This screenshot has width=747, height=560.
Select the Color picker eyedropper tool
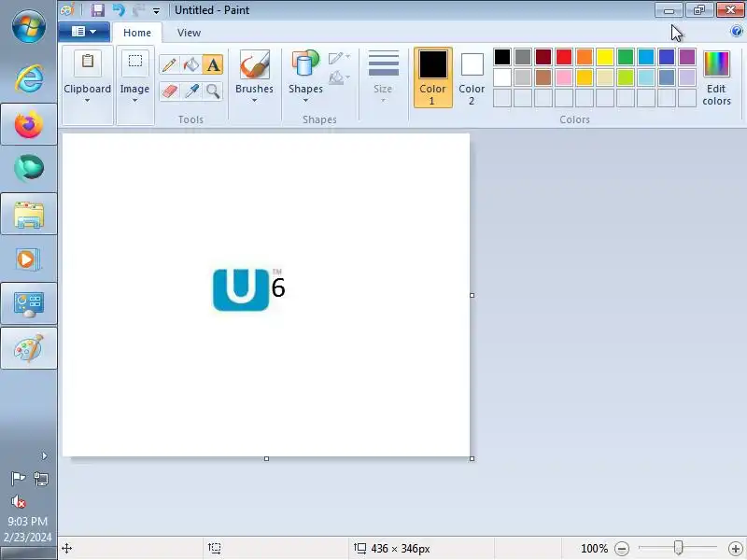[191, 91]
